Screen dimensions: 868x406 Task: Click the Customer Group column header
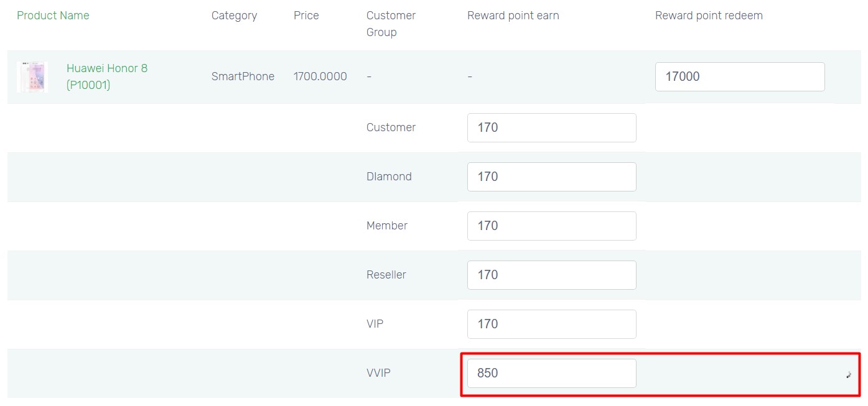click(x=391, y=24)
